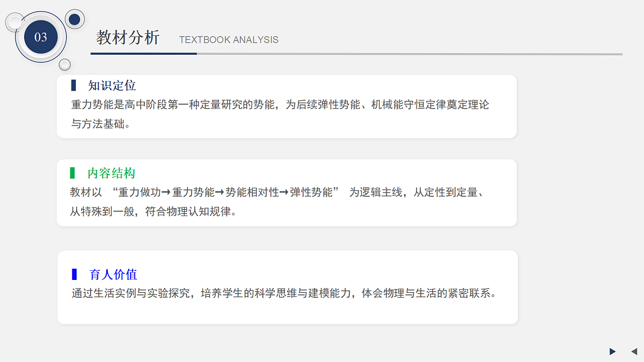Screen dimensions: 644x362
Task: Click the blue marker beside 育人价值
Action: [75, 274]
